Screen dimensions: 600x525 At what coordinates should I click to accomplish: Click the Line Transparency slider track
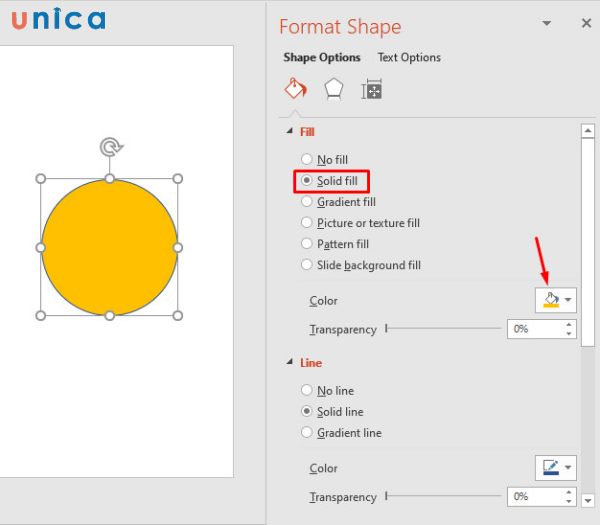pos(443,496)
